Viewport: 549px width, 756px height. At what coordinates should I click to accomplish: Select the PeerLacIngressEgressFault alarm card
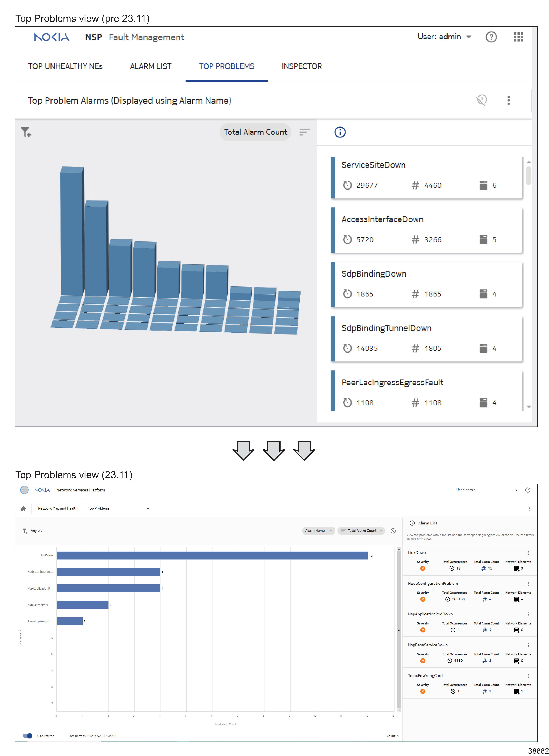426,391
